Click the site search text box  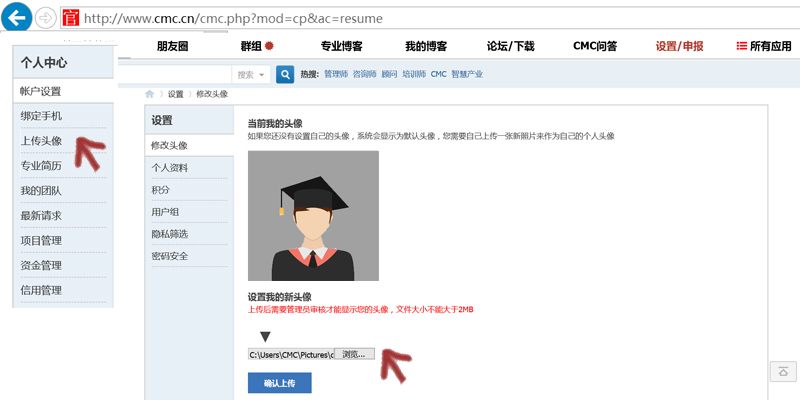174,74
